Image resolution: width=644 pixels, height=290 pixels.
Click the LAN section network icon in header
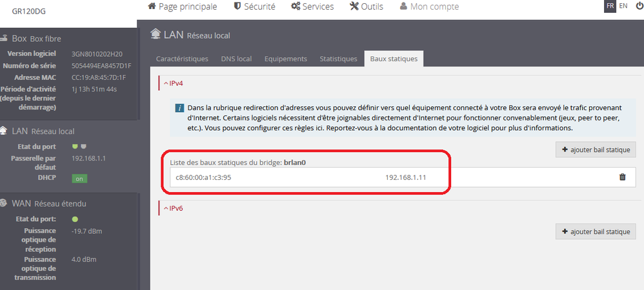[x=155, y=34]
